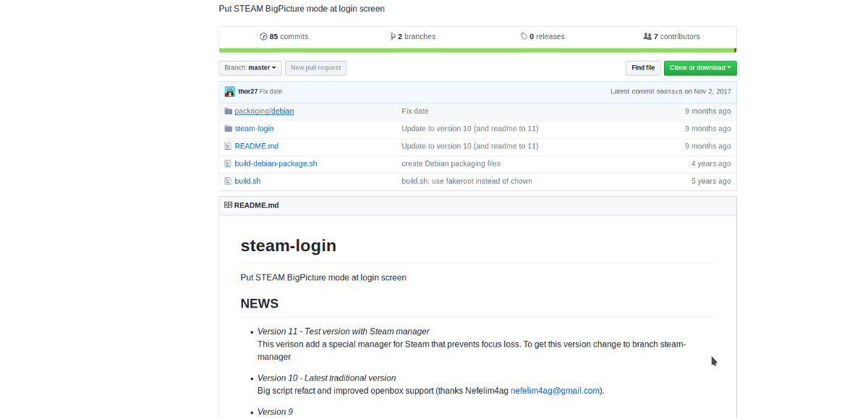Open latest commit message Fix date beside thor27
This screenshot has height=419, width=868.
point(271,92)
